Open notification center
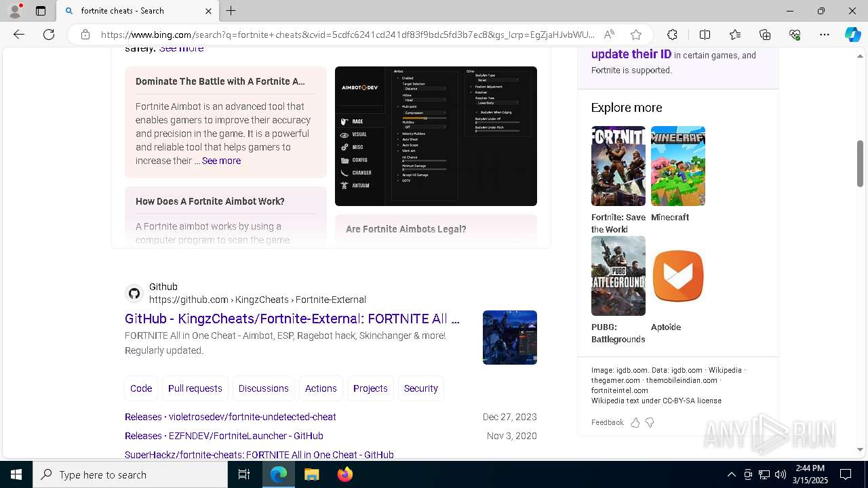Viewport: 868px width, 488px height. pos(846,474)
